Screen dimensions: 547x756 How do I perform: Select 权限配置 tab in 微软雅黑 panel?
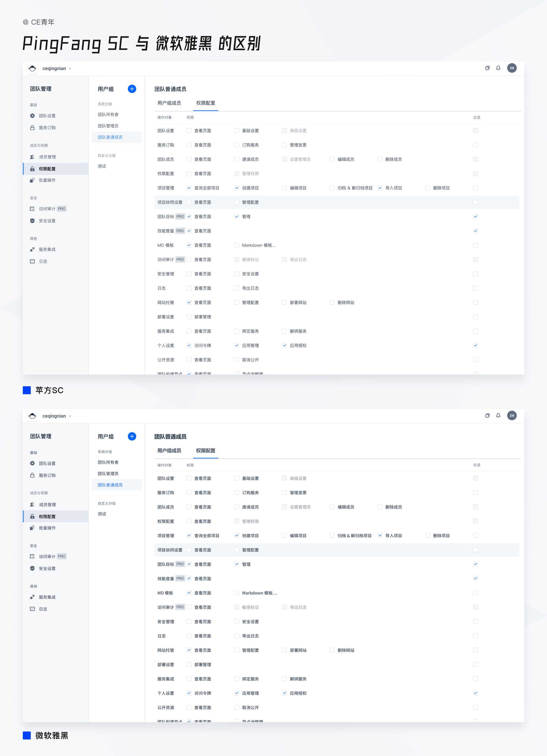click(x=206, y=451)
